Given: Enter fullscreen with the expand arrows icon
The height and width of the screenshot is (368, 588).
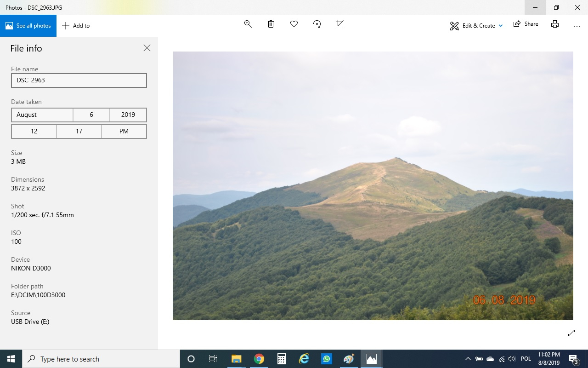Looking at the screenshot, I should pos(571,333).
